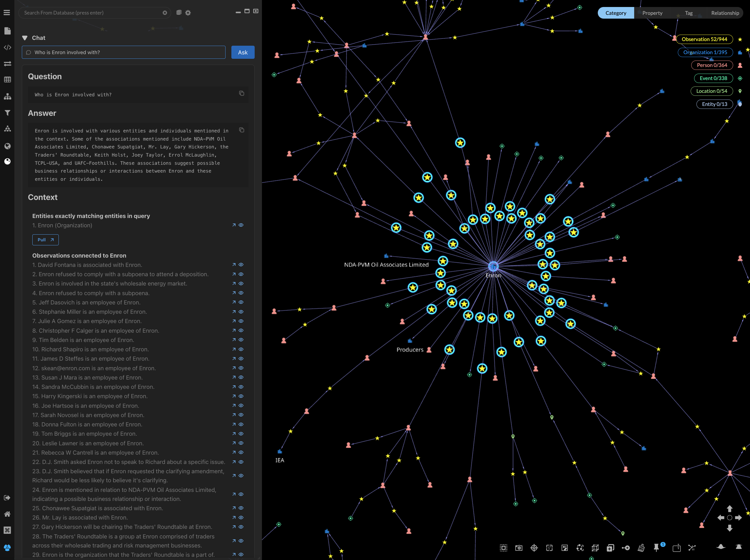The height and width of the screenshot is (560, 750).
Task: Click the pin icon with badge 1
Action: tap(657, 547)
